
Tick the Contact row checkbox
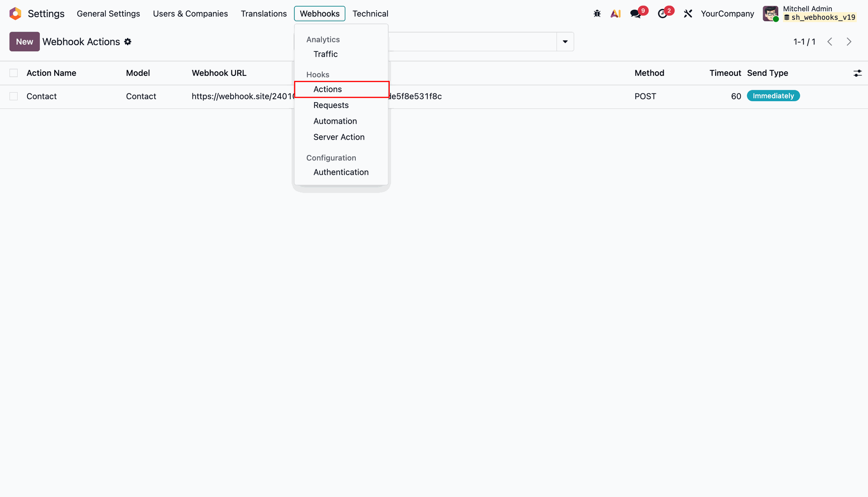(x=14, y=96)
